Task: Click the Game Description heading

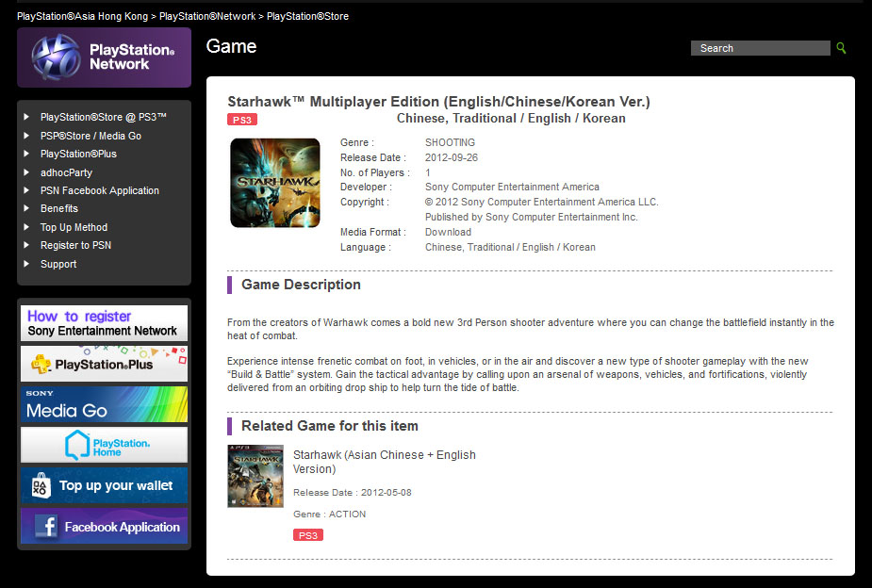Action: point(301,285)
